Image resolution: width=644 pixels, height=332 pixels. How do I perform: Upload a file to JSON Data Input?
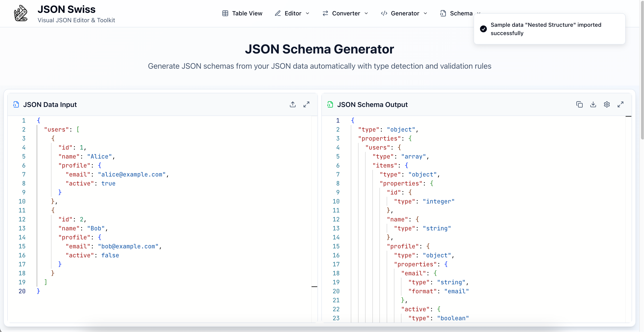293,104
